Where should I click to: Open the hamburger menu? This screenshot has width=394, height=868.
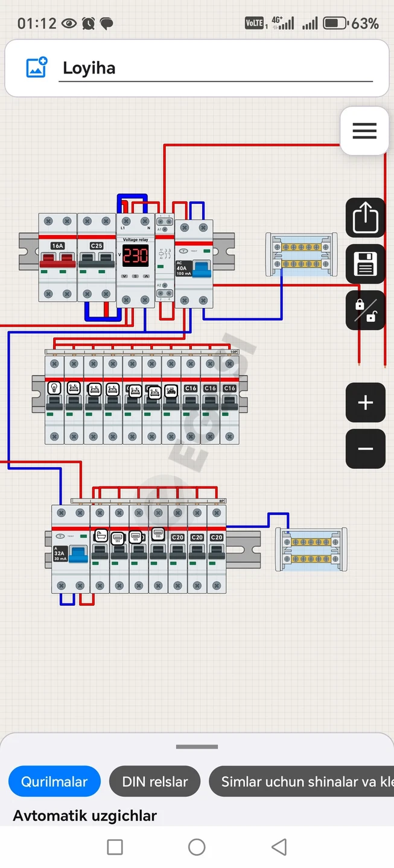pos(364,131)
